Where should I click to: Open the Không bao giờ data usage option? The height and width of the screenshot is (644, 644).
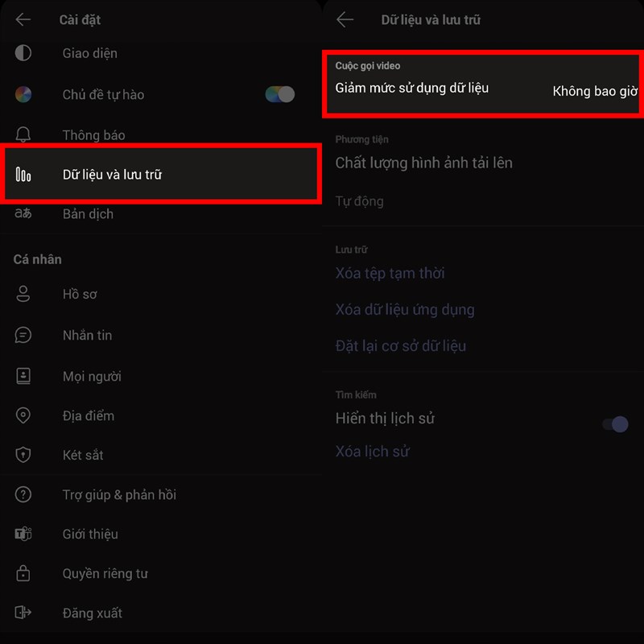coord(594,92)
